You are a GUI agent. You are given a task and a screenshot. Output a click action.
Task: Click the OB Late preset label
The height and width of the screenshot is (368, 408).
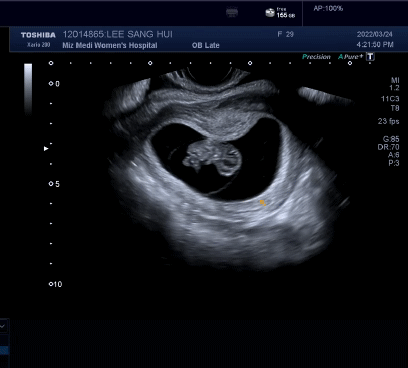click(206, 45)
